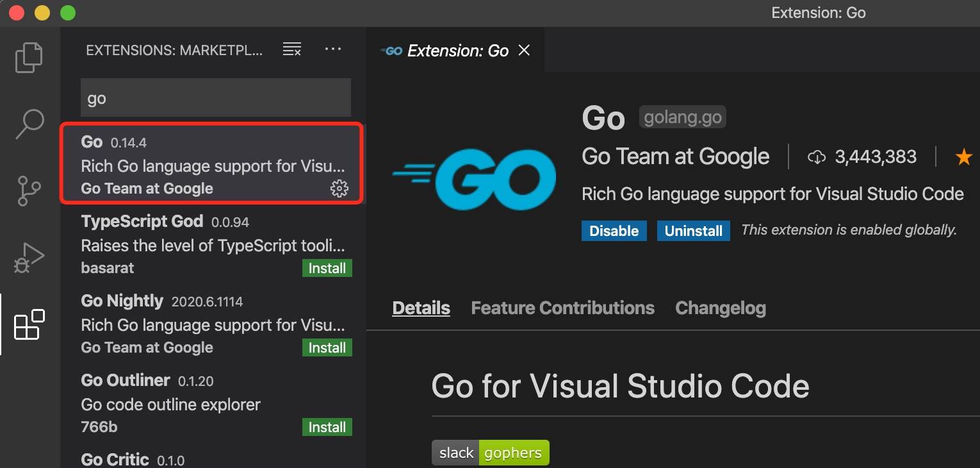The height and width of the screenshot is (468, 980).
Task: Select the Extensions view icon
Action: (x=29, y=324)
